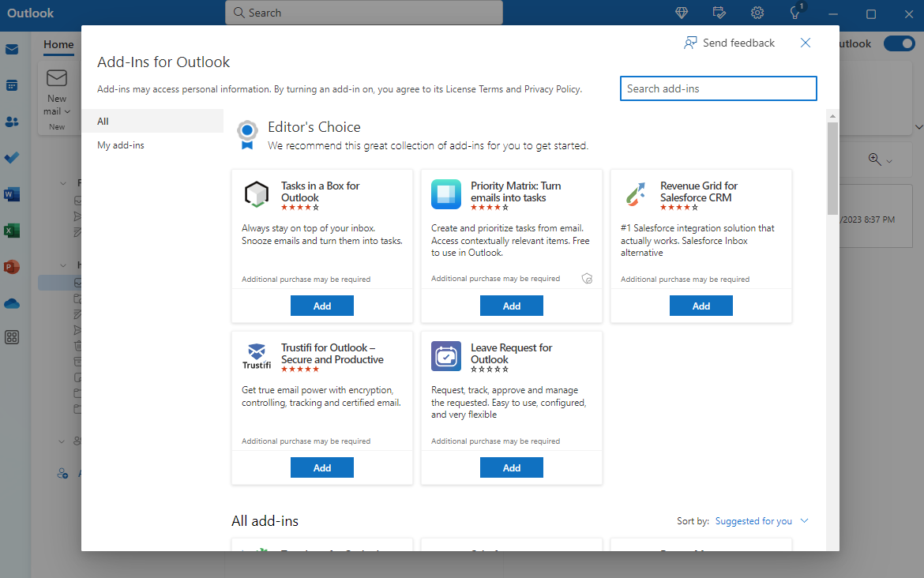The image size is (924, 578).
Task: Open PowerPoint from the sidebar
Action: [x=11, y=267]
